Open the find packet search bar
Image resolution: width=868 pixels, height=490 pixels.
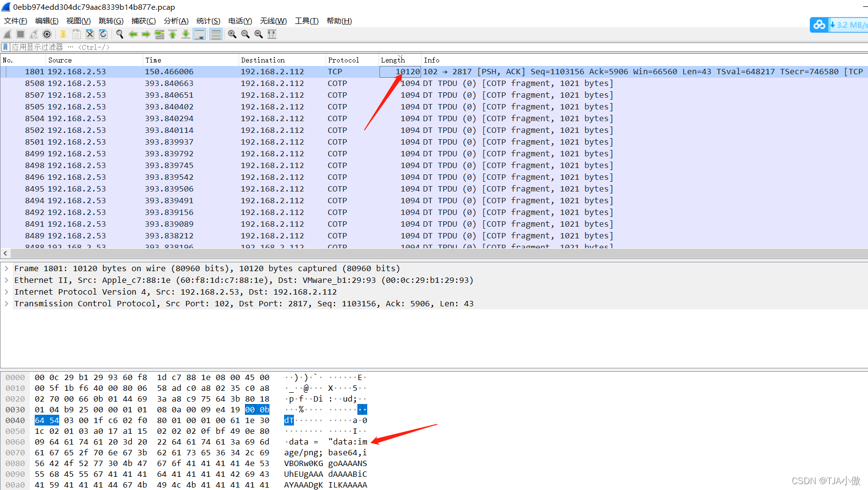click(119, 34)
